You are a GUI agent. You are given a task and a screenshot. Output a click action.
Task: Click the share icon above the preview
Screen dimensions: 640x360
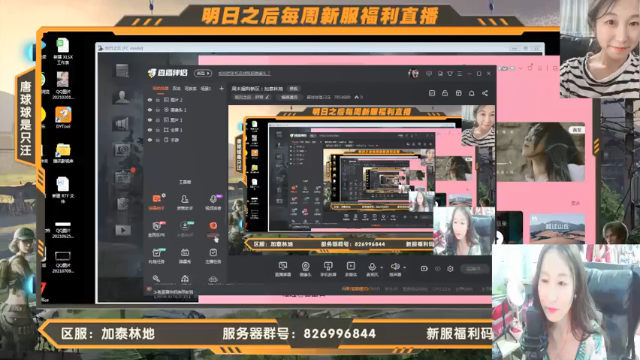pyautogui.click(x=485, y=93)
